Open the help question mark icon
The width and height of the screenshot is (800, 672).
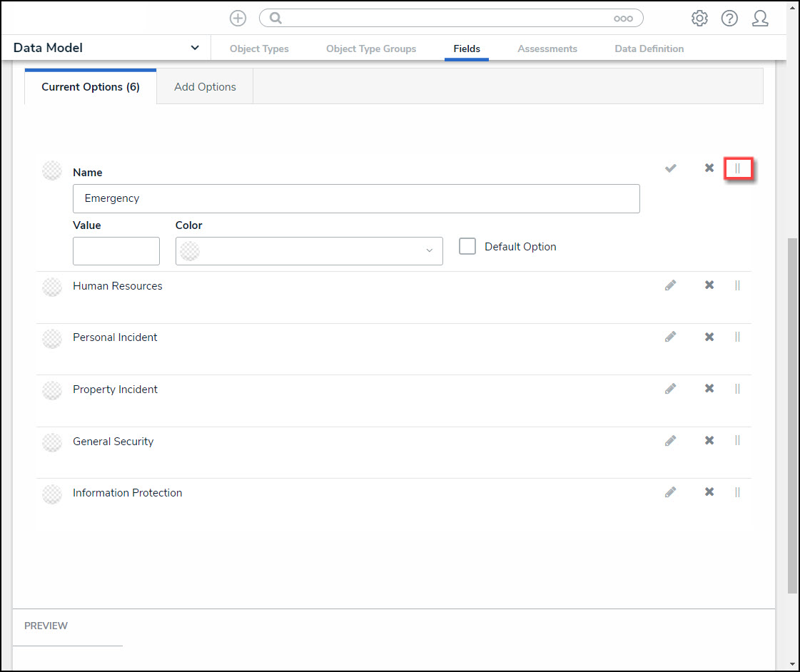coord(729,19)
